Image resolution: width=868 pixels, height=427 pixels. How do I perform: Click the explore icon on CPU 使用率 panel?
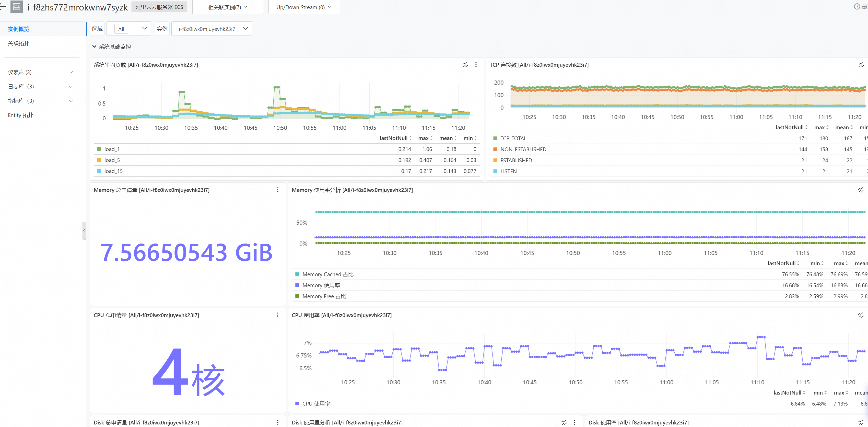click(x=861, y=315)
